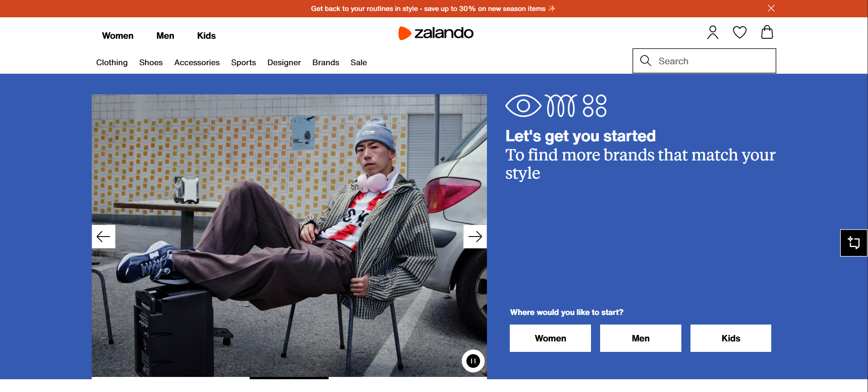Select the Kids tab in header
Screen dimensions: 868x392
206,36
